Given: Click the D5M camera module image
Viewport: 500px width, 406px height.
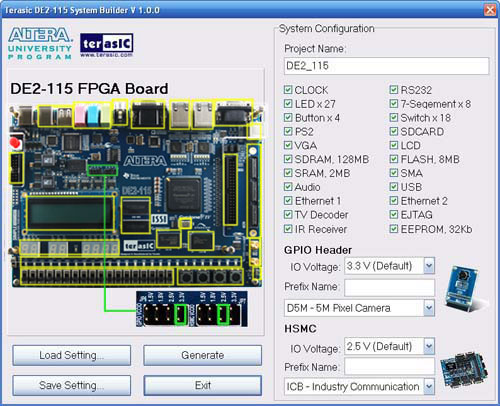Looking at the screenshot, I should pos(464,289).
